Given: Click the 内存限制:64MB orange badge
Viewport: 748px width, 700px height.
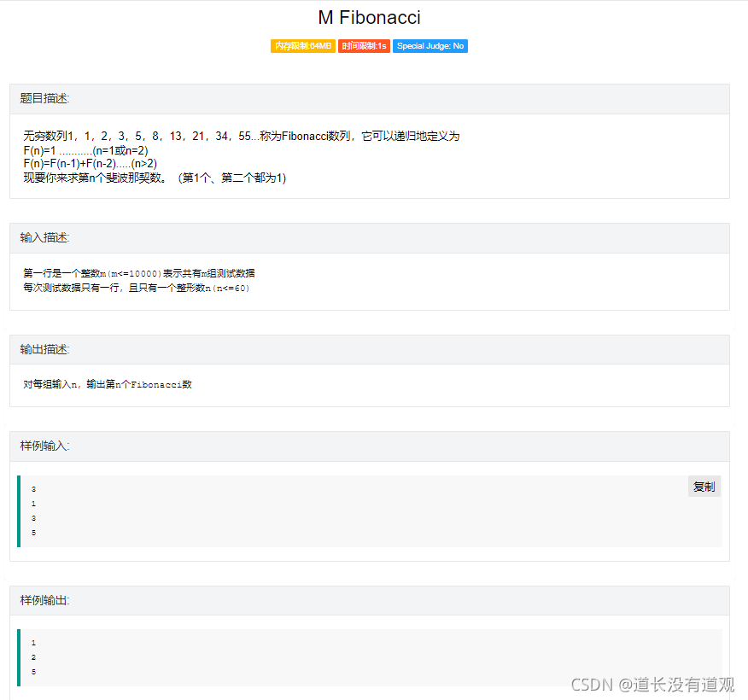Looking at the screenshot, I should (303, 46).
